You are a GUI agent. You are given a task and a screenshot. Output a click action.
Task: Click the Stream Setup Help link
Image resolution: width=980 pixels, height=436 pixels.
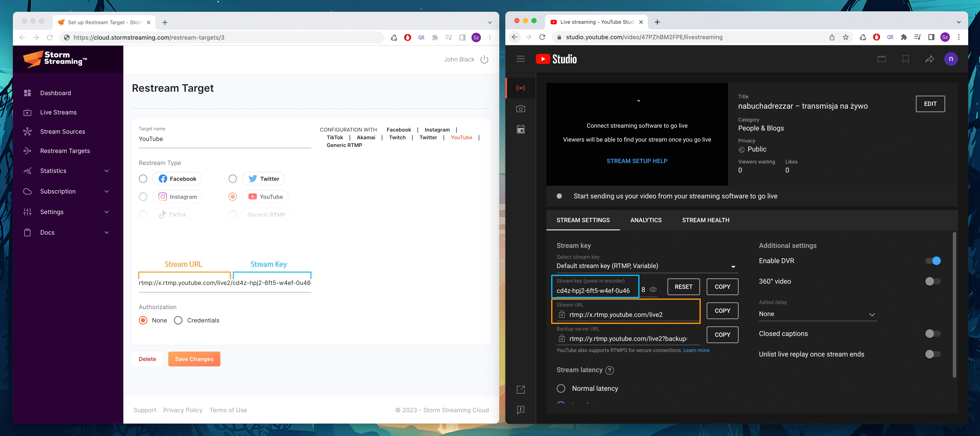637,161
